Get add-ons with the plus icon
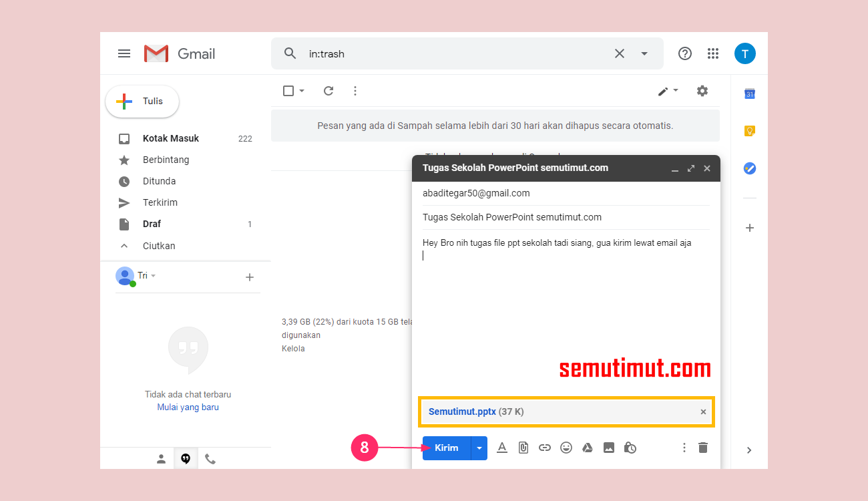868x501 pixels. pyautogui.click(x=750, y=228)
